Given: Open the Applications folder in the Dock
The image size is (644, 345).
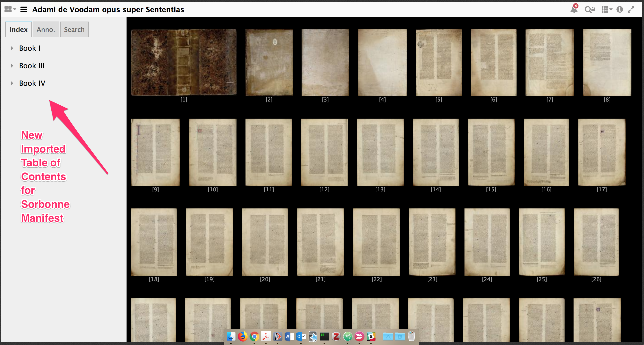Looking at the screenshot, I should pos(388,336).
